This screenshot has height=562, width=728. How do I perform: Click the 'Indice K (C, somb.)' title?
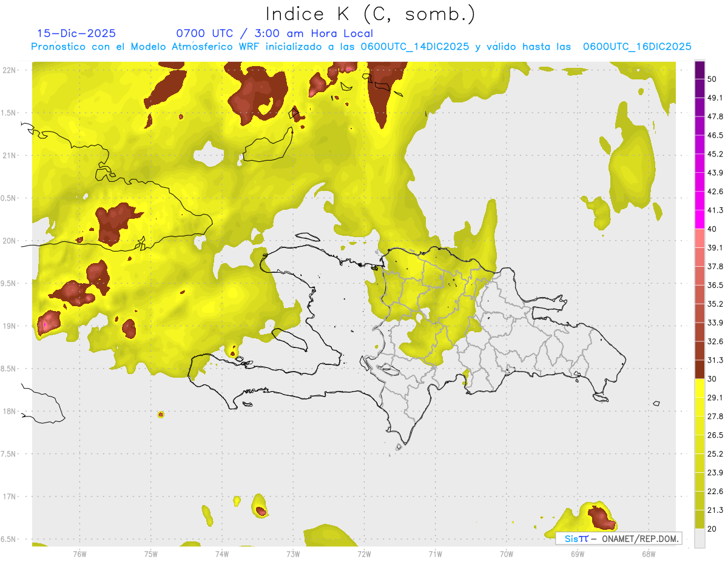click(370, 14)
